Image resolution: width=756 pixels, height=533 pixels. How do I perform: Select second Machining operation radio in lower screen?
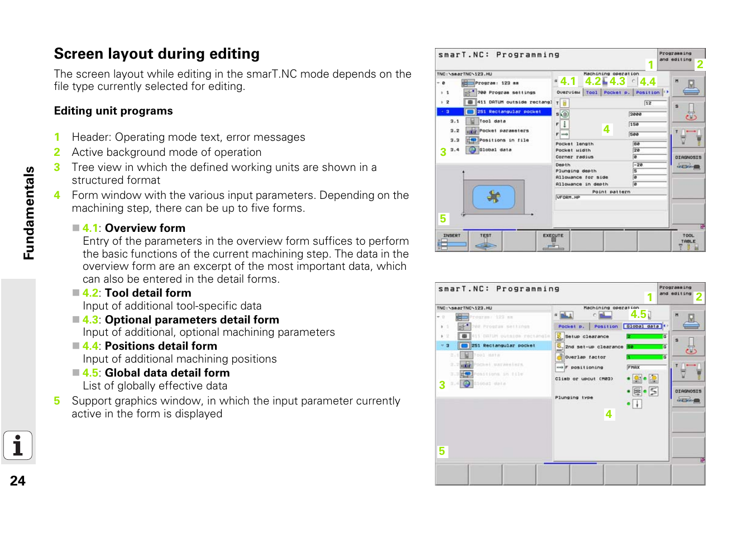595,315
